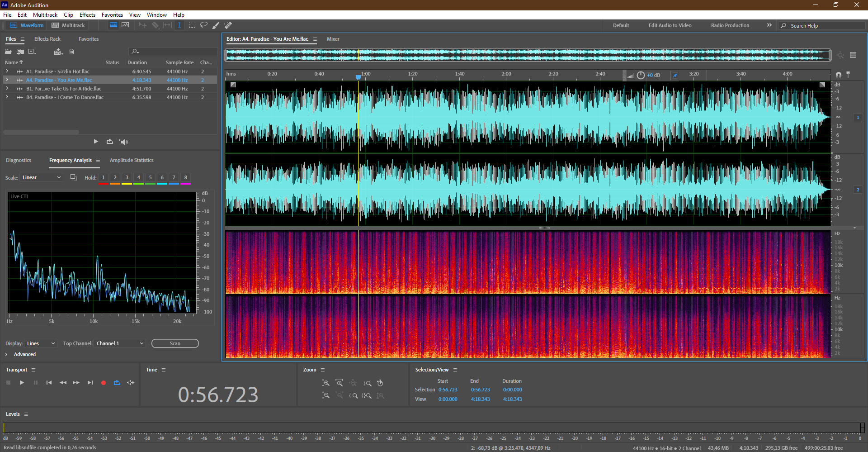
Task: Open the Files panel hamburger menu
Action: pos(23,39)
